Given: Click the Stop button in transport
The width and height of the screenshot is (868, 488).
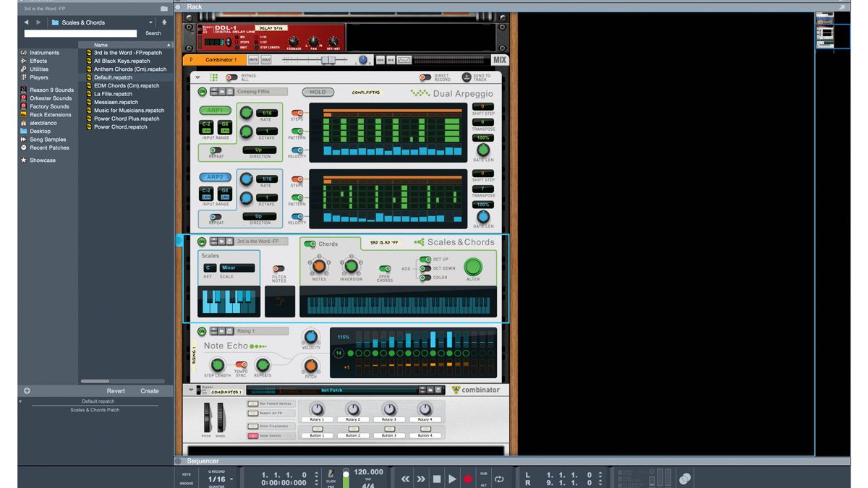Looking at the screenshot, I should tap(437, 479).
